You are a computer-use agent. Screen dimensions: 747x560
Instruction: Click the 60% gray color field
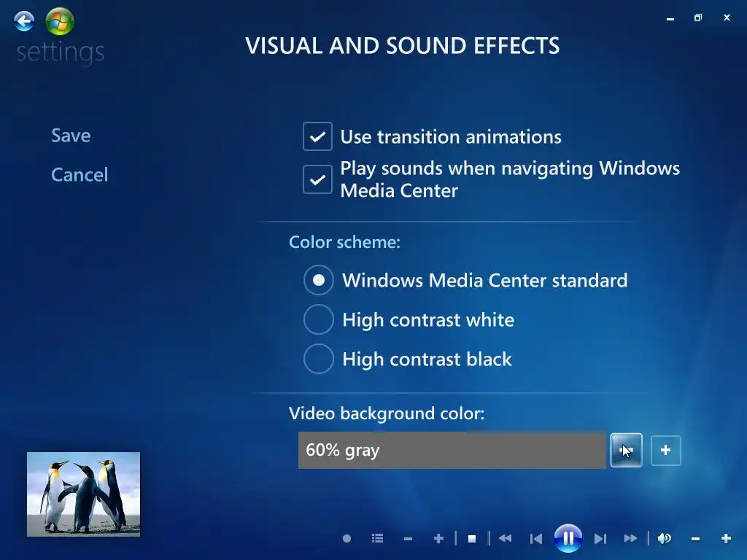tap(452, 450)
